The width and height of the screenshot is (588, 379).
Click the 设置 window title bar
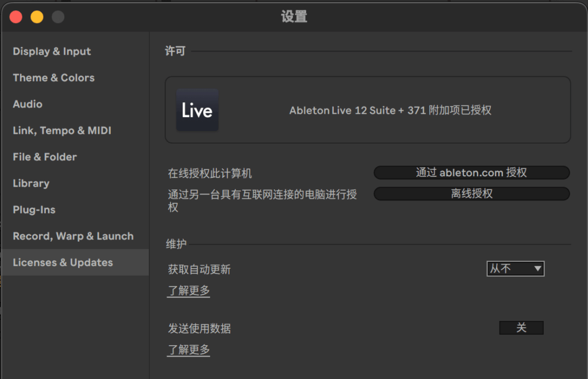pyautogui.click(x=294, y=17)
